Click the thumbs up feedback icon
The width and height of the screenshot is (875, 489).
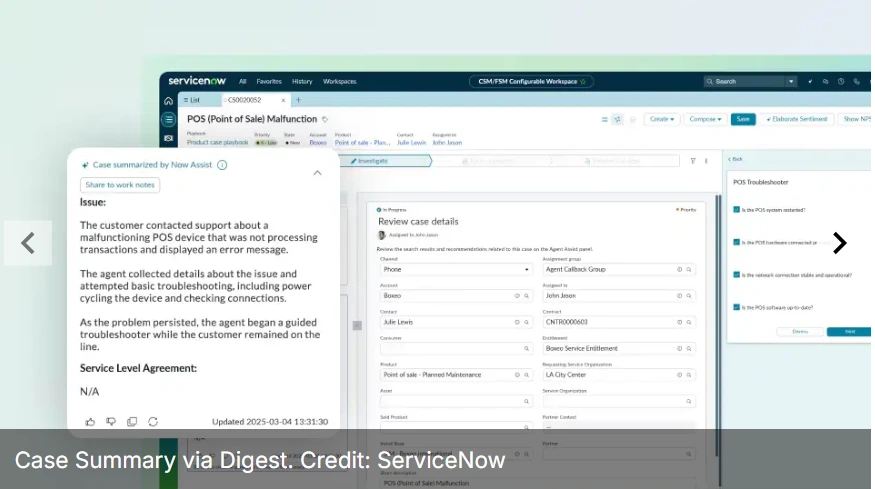(x=90, y=421)
